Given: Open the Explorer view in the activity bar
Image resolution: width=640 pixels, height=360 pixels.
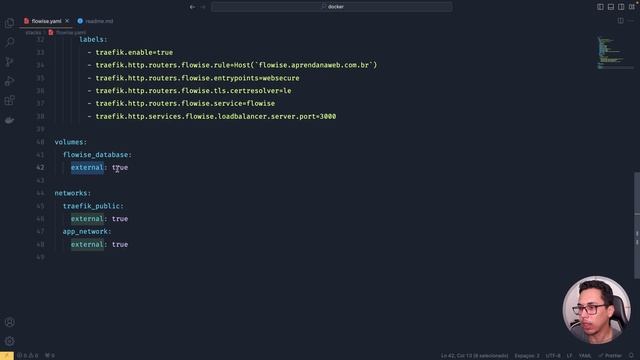Looking at the screenshot, I should (9, 23).
